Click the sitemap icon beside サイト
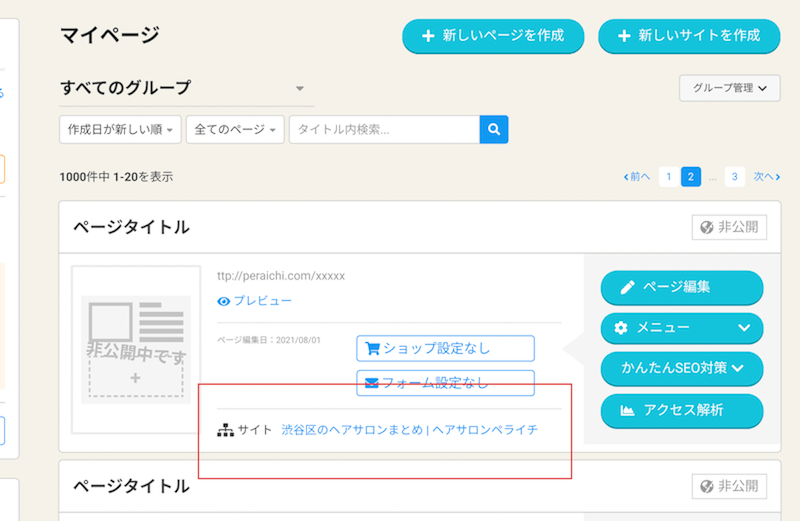This screenshot has width=800, height=521. pyautogui.click(x=225, y=430)
